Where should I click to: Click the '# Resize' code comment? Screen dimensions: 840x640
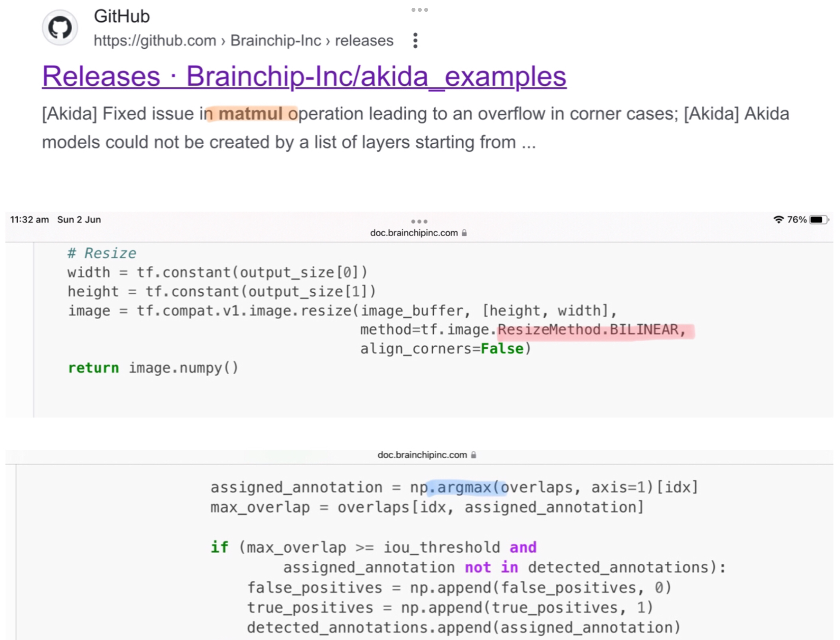[x=102, y=253]
